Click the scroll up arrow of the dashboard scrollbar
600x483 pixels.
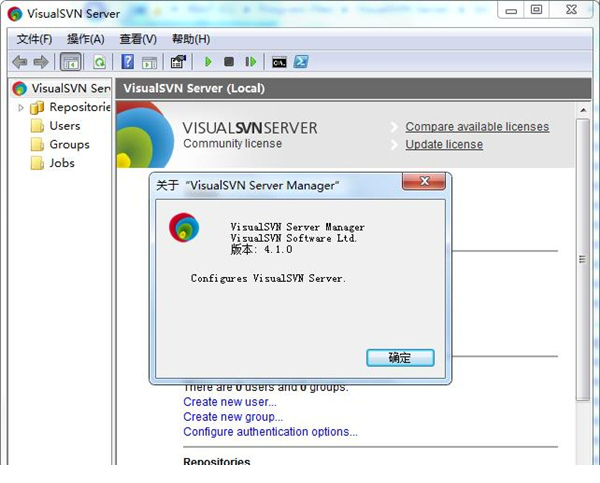tap(583, 111)
